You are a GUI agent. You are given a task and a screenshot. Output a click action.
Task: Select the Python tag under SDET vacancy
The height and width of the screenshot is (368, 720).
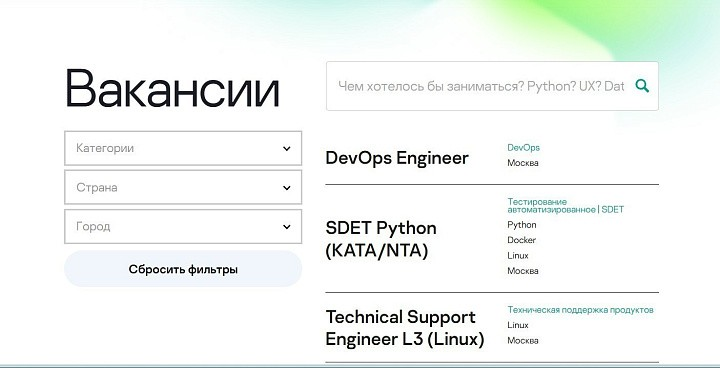522,225
